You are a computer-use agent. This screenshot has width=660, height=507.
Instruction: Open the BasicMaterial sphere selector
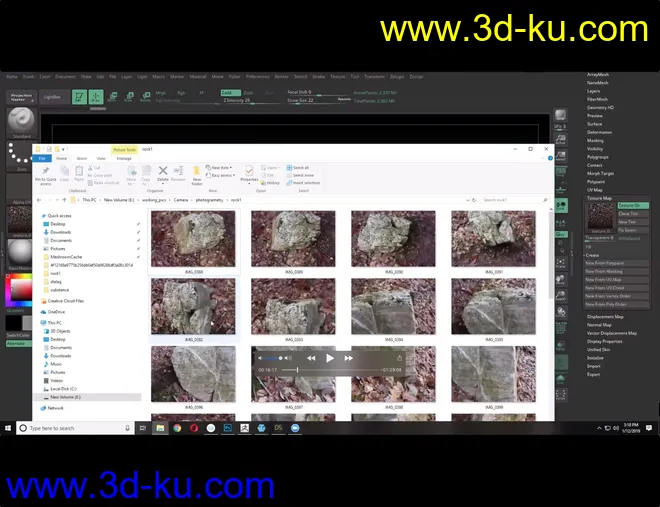pyautogui.click(x=19, y=253)
